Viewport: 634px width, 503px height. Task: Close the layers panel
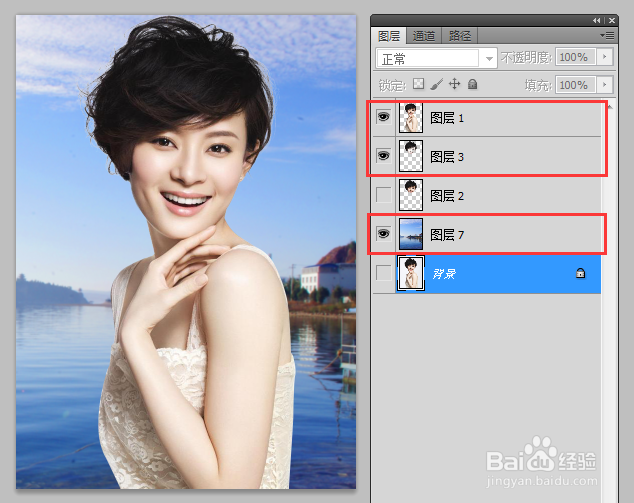coord(612,20)
